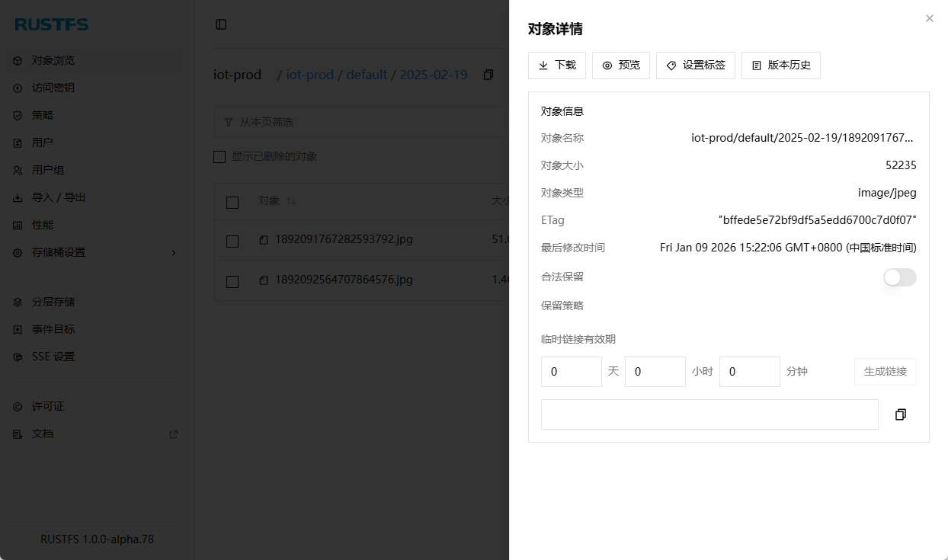Open 版本历史 for this object

click(x=781, y=66)
